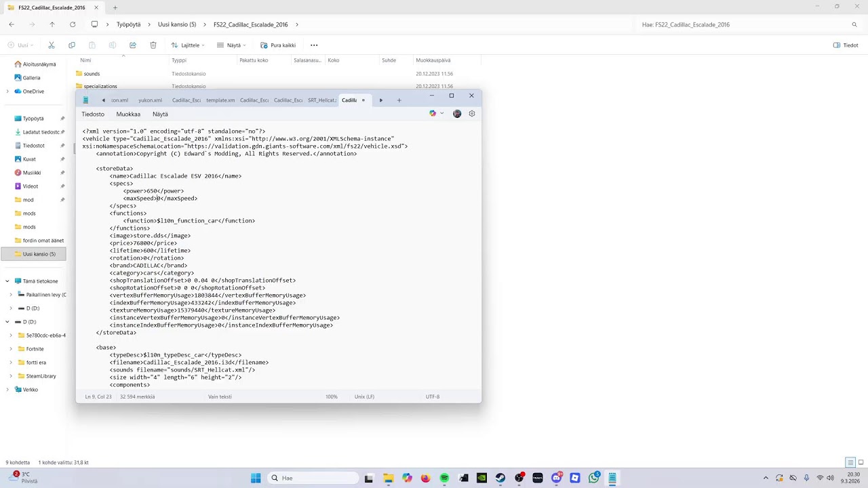The width and height of the screenshot is (868, 488).
Task: Expand the Fortnite folder node
Action: [x=11, y=349]
